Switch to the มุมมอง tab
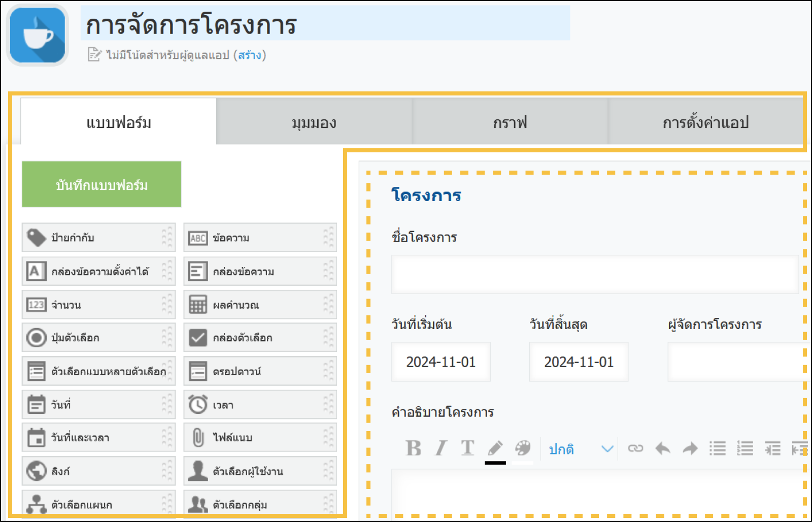This screenshot has height=522, width=812. (x=314, y=122)
